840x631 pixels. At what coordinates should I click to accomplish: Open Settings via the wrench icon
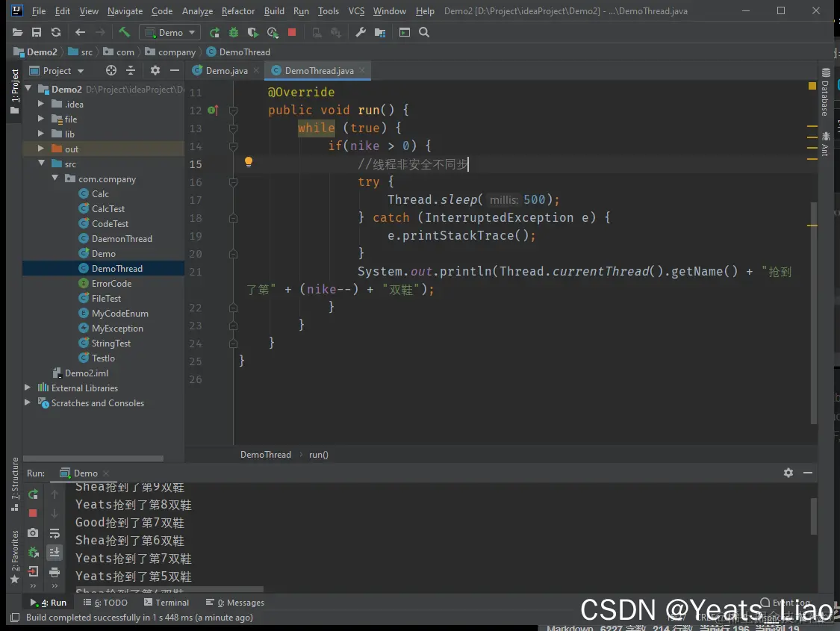361,33
